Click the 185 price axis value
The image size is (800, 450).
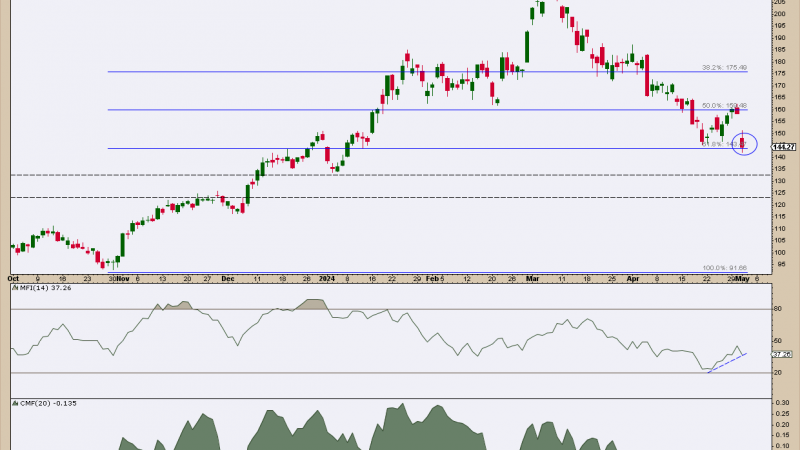tap(780, 49)
